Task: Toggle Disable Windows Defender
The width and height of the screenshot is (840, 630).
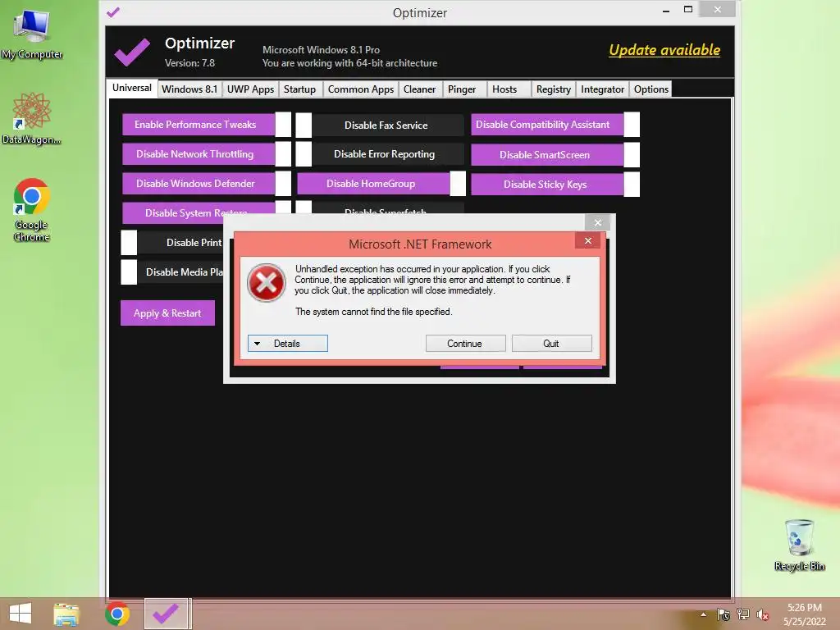Action: click(207, 183)
